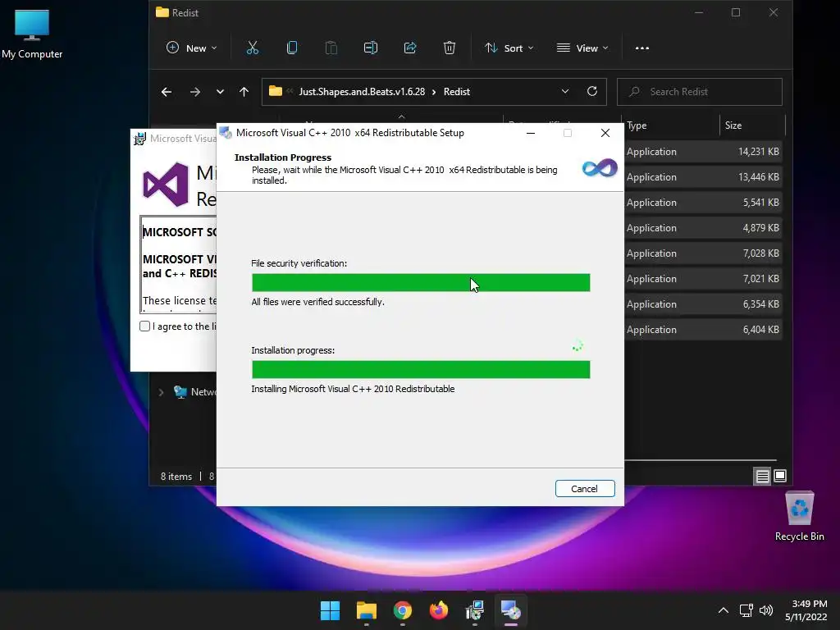The image size is (840, 630).
Task: Open the volume speaker tray icon
Action: [766, 610]
